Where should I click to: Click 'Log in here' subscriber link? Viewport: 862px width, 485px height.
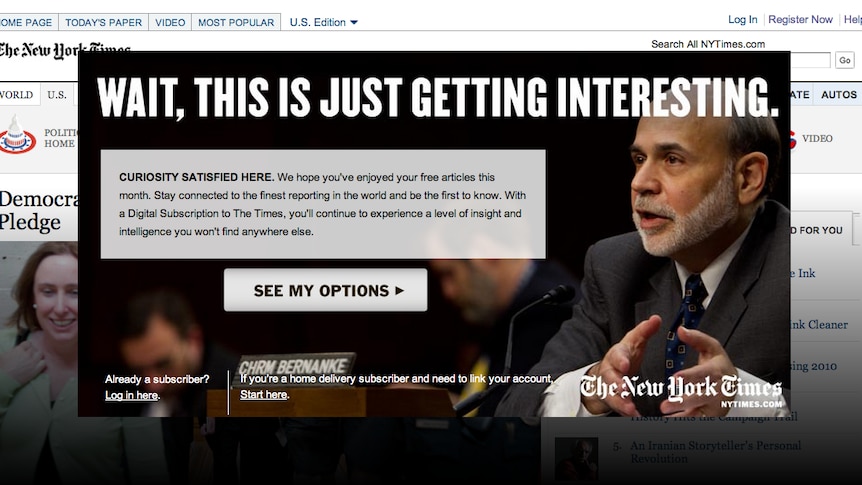(131, 395)
